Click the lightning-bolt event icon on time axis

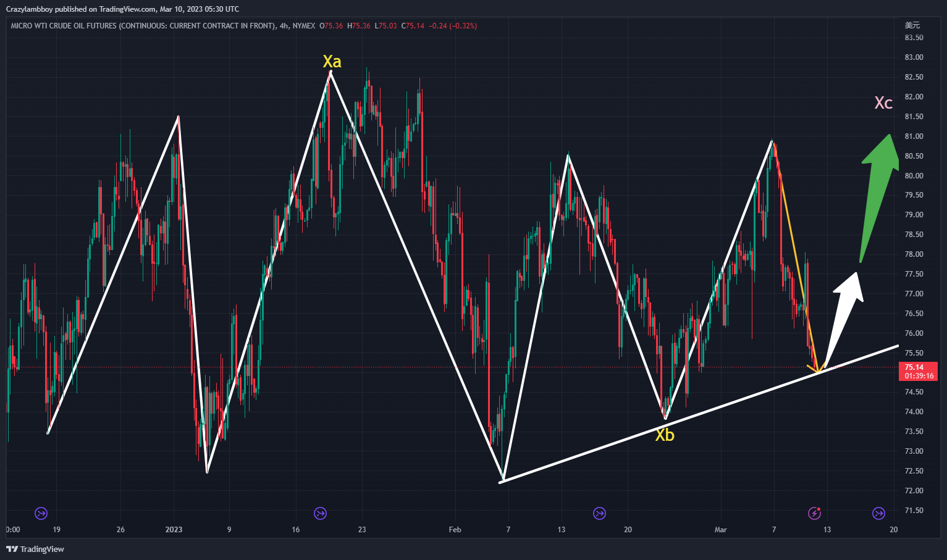pyautogui.click(x=815, y=513)
